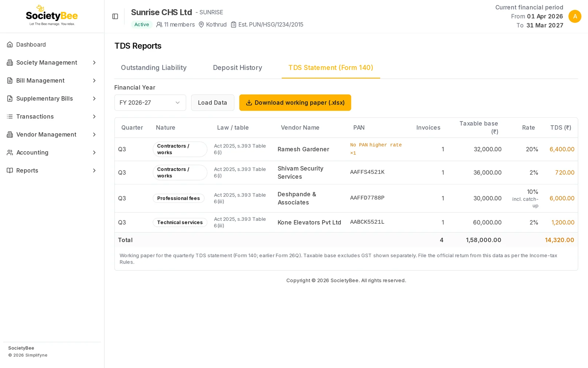The width and height of the screenshot is (588, 368).
Task: Click the Professional fees nature tag
Action: [x=179, y=198]
